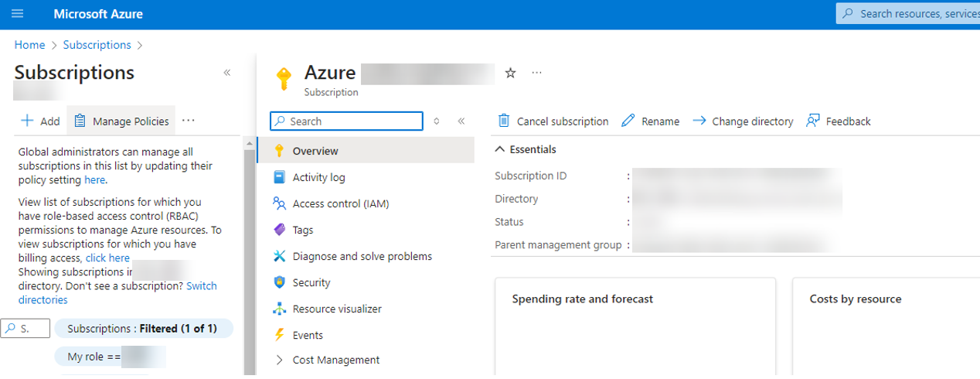Image resolution: width=980 pixels, height=379 pixels.
Task: Click the expand/collapse all menu arrows
Action: coord(436,121)
